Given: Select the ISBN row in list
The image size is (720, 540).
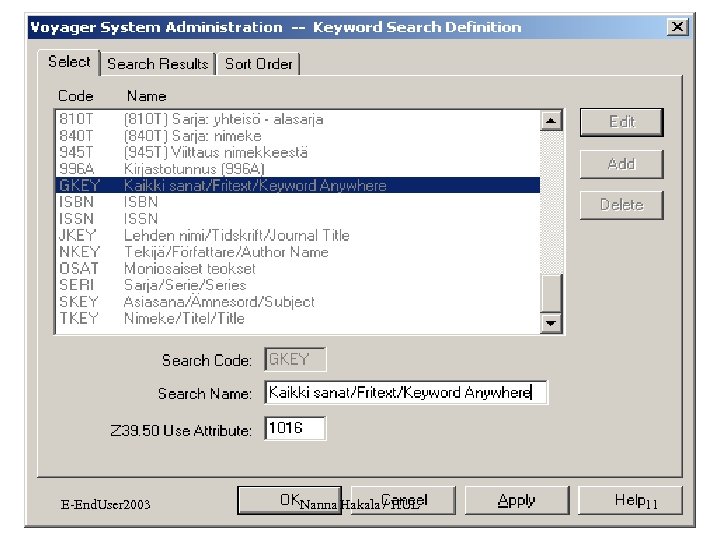Looking at the screenshot, I should tap(298, 202).
